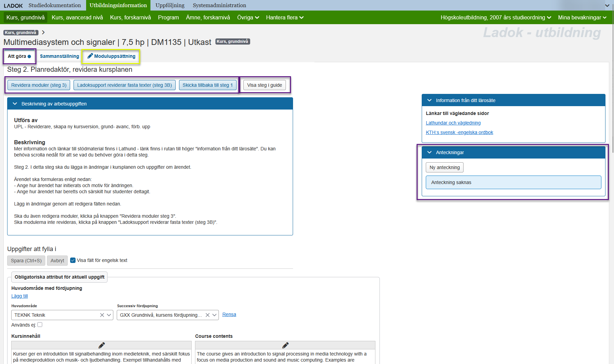The height and width of the screenshot is (364, 614).
Task: Click the Utförs av heading
Action: coord(26,120)
